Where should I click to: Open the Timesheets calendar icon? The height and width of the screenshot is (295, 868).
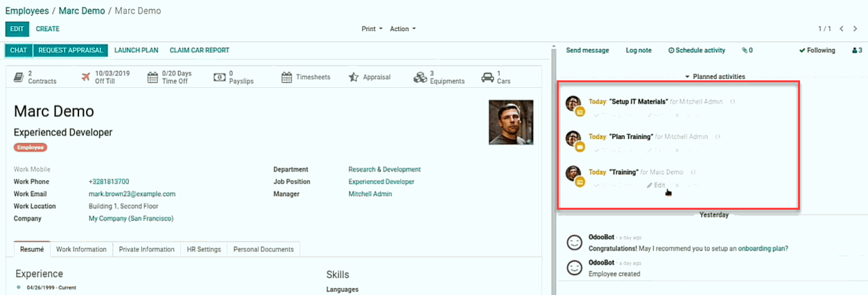(x=286, y=78)
